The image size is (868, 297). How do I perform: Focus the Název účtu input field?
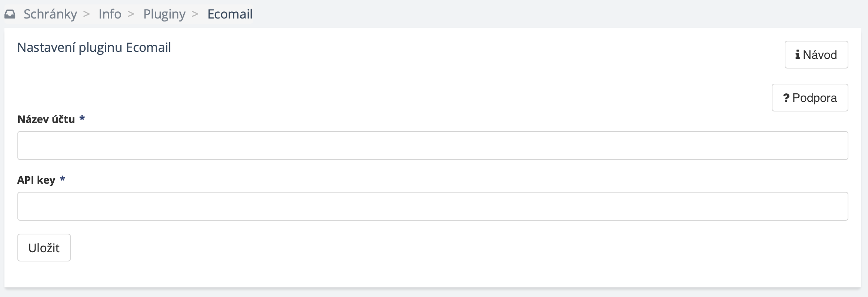433,146
